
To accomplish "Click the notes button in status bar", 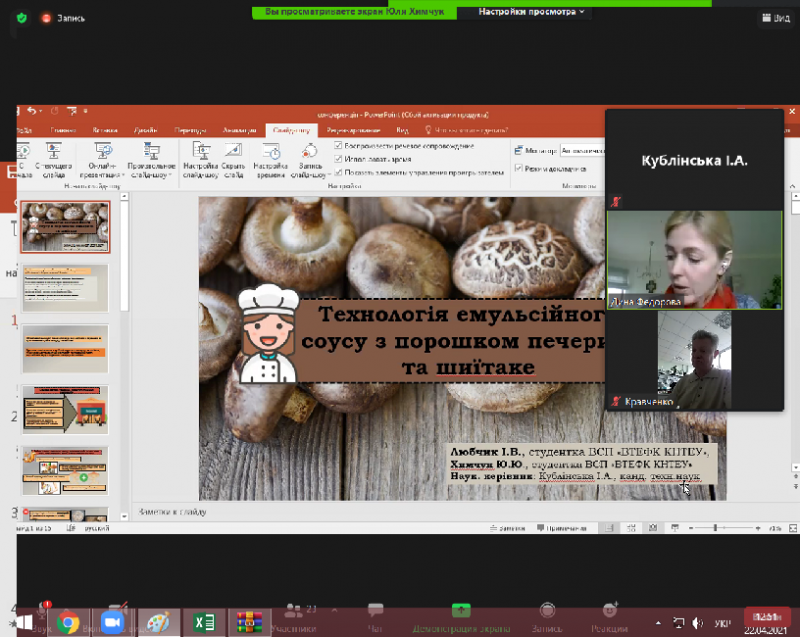I will click(507, 528).
